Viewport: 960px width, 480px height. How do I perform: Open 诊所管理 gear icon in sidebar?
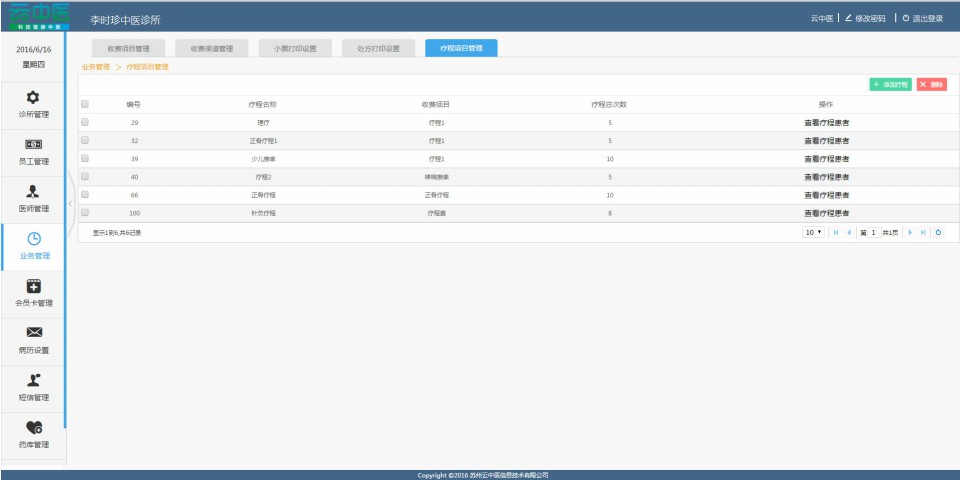pos(33,97)
